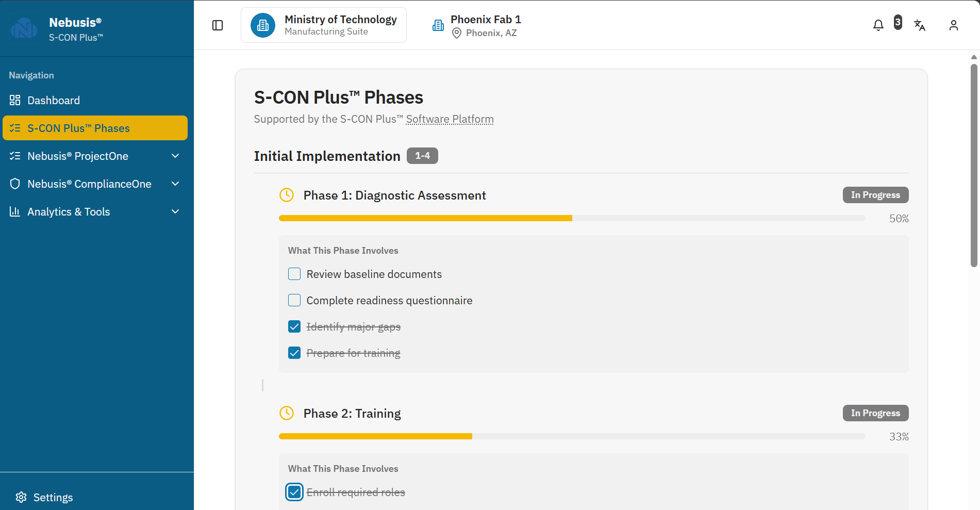This screenshot has width=980, height=510.
Task: Click the notification count badge 3
Action: 898,22
